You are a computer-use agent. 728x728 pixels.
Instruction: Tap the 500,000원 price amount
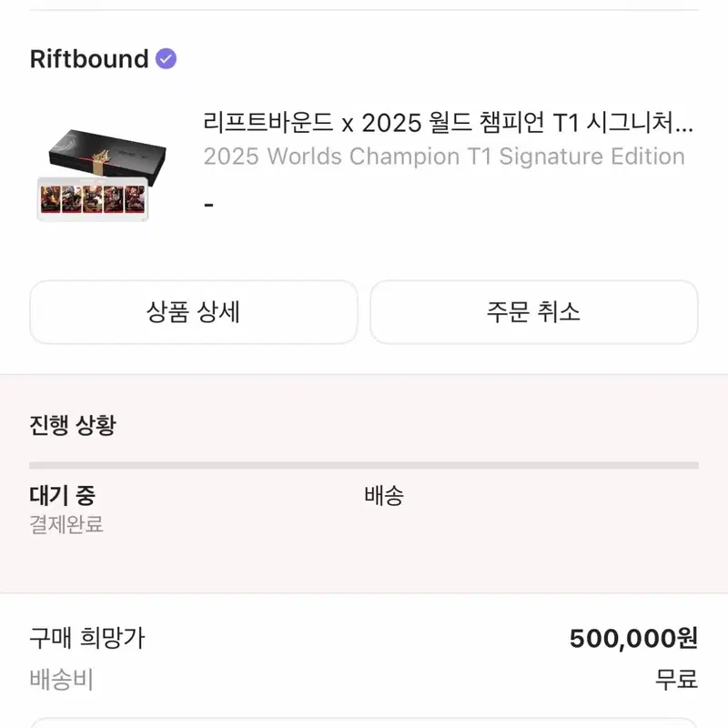click(633, 638)
